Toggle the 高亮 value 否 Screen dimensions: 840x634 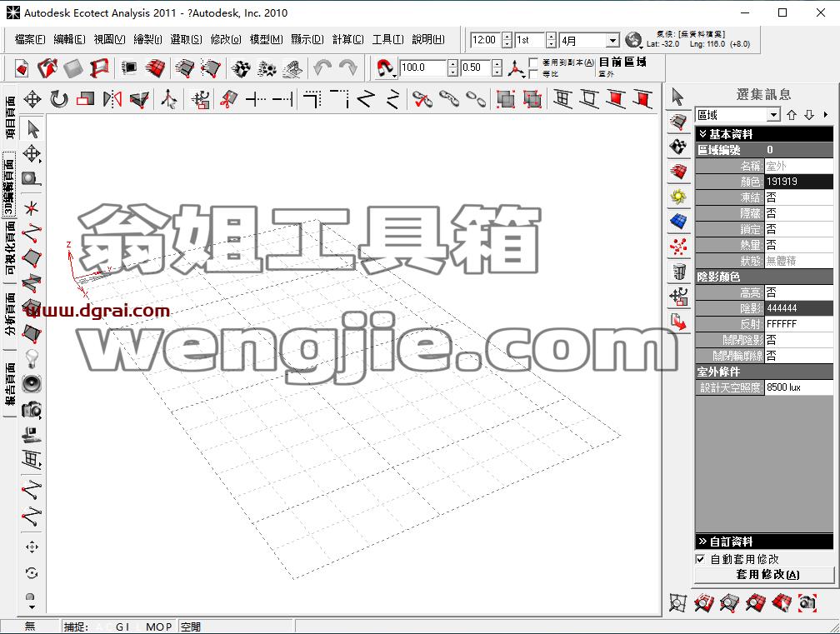coord(798,292)
